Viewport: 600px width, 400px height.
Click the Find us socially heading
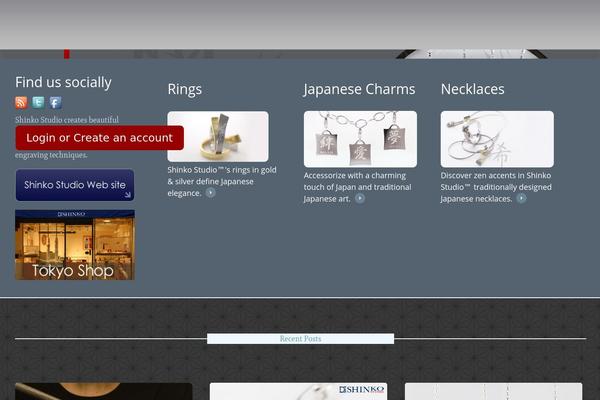click(64, 82)
